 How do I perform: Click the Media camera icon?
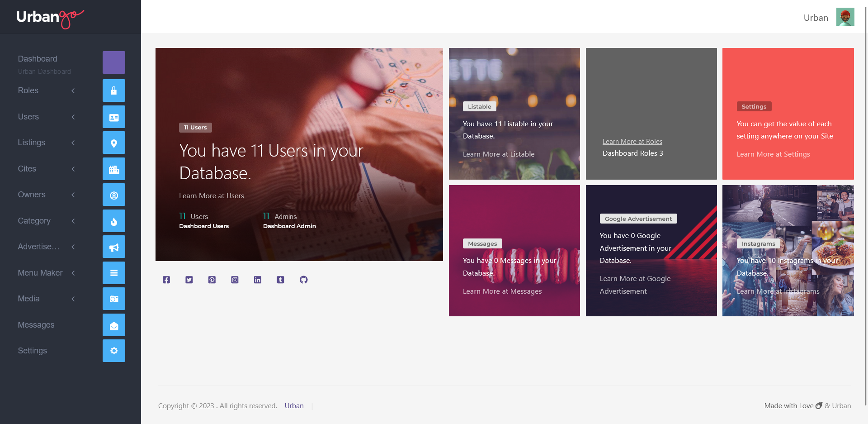click(113, 299)
